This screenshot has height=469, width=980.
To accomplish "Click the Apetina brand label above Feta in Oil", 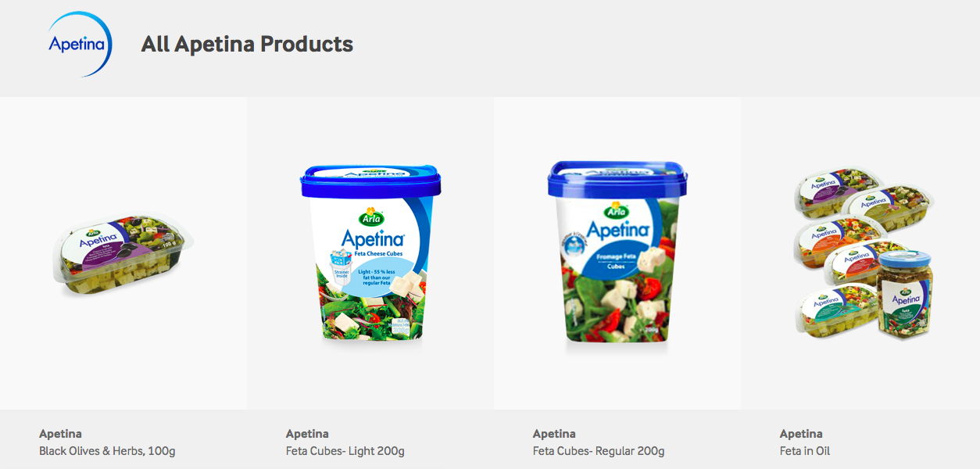I will [801, 434].
